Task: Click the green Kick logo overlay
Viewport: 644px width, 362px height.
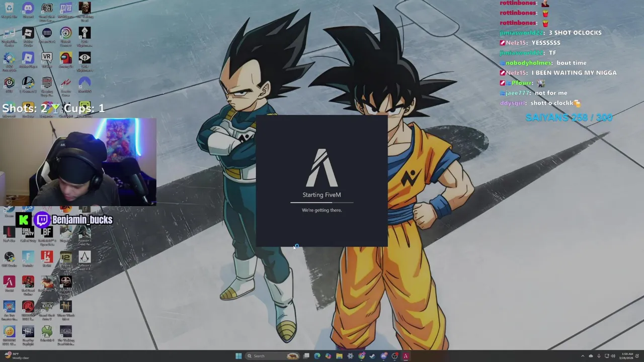Action: (x=24, y=220)
